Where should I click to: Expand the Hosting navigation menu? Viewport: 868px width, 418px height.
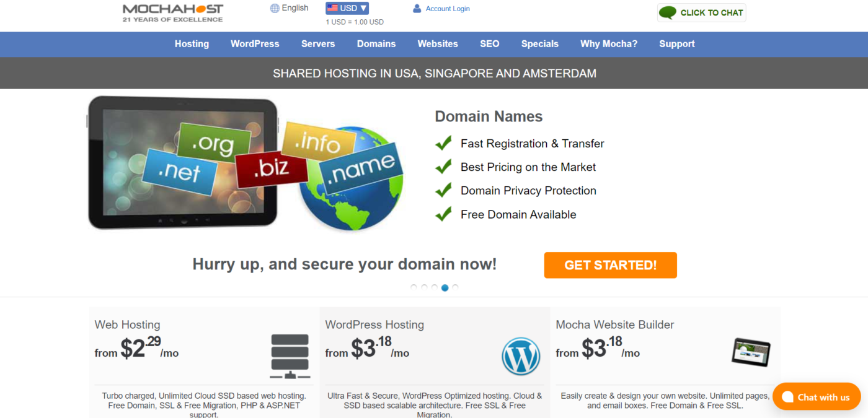click(192, 44)
